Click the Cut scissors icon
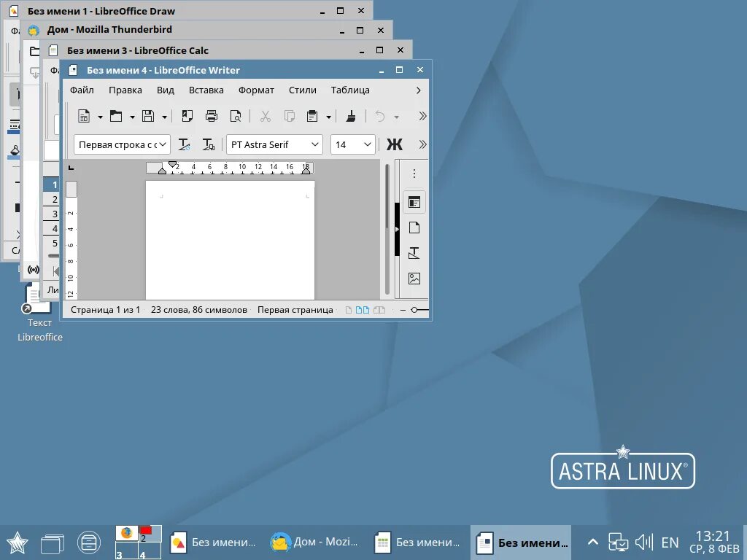Image resolution: width=747 pixels, height=560 pixels. click(266, 116)
